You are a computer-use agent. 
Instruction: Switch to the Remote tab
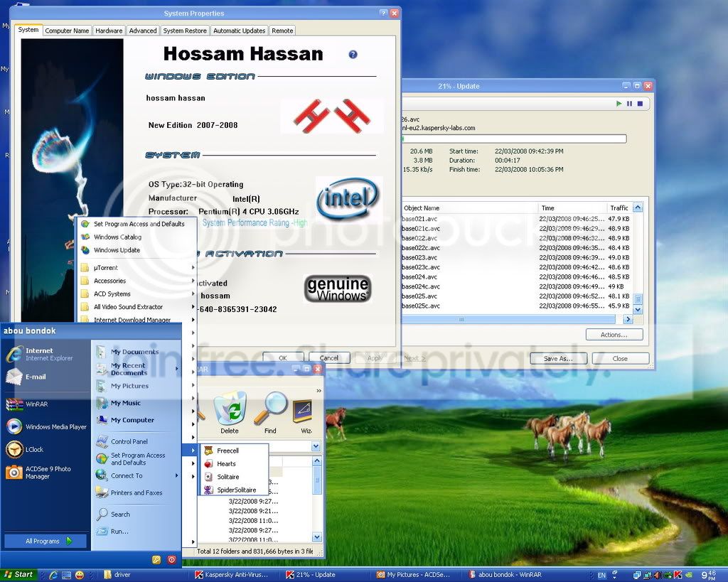(282, 31)
